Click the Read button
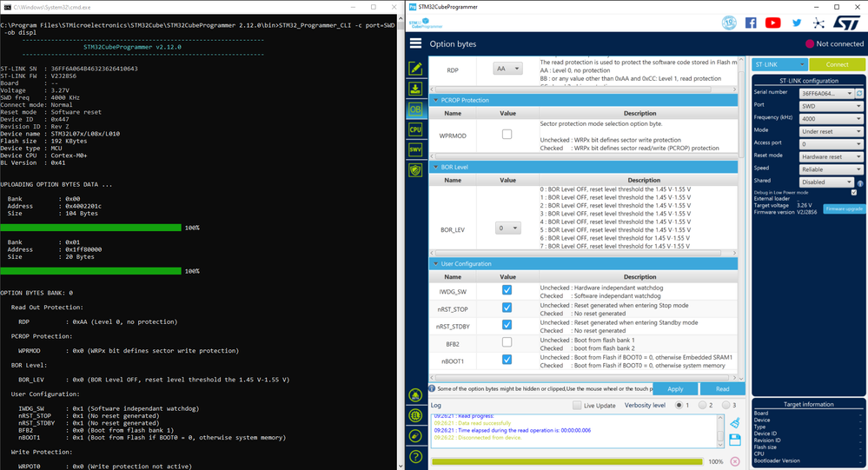868x470 pixels. pos(722,388)
